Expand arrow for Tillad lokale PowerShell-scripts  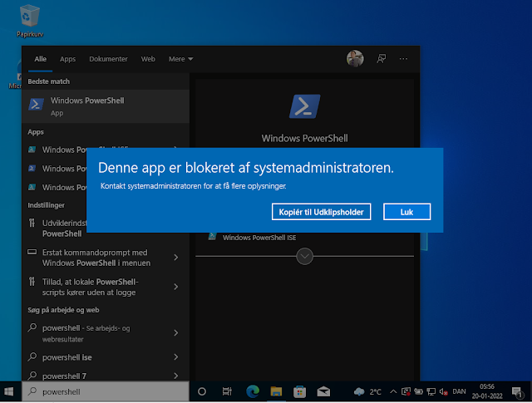point(175,287)
